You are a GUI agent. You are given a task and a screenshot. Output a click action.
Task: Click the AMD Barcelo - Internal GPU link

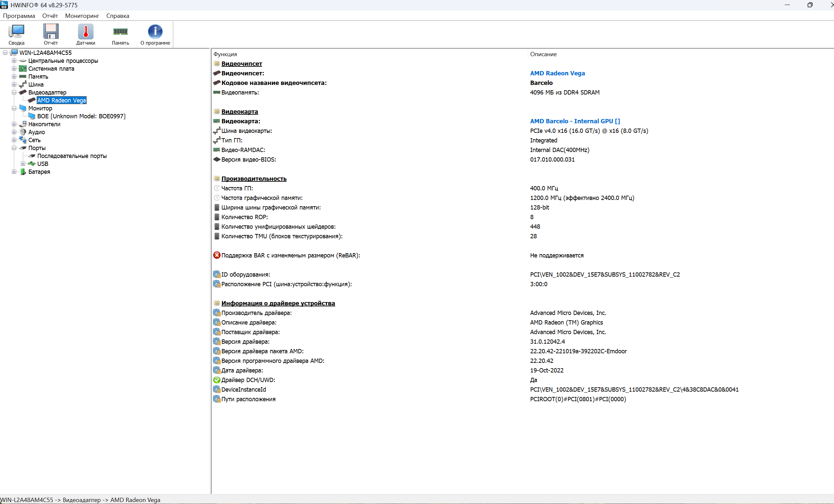[575, 121]
